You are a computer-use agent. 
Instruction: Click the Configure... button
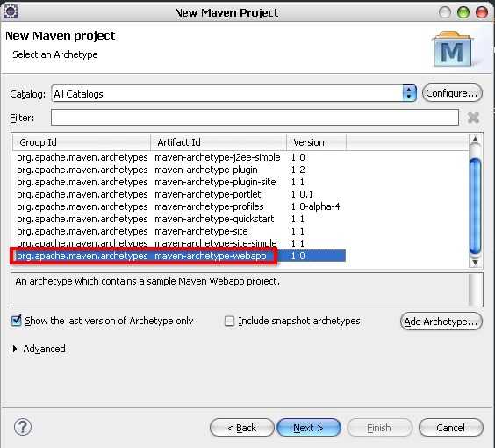tap(452, 93)
